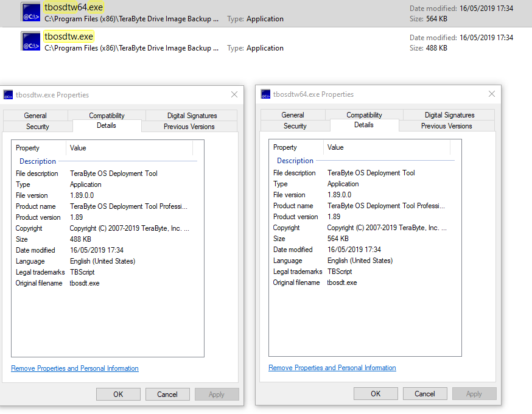Click the tbosdtw64.exe file icon in the list
The width and height of the screenshot is (532, 414).
pos(30,12)
